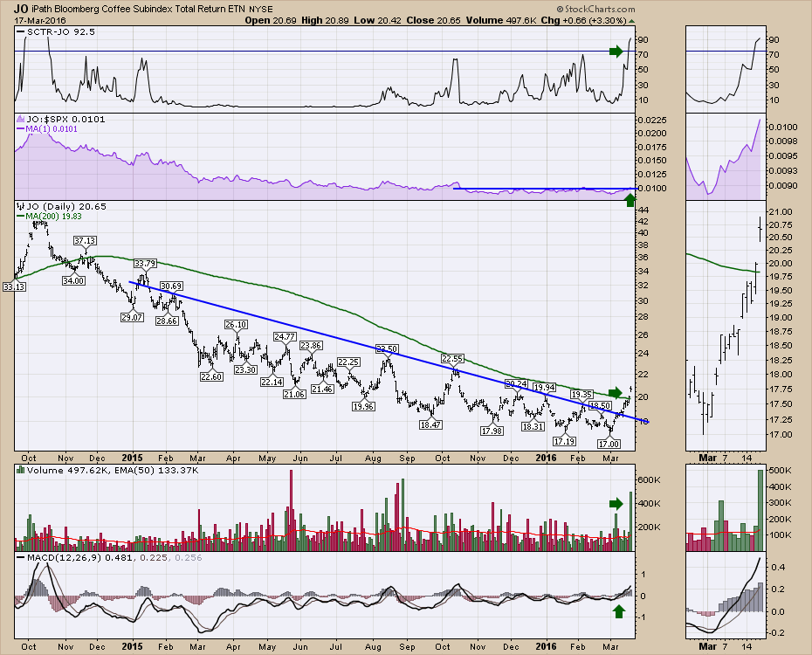Viewport: 812px width, 655px height.
Task: Click the 18.31 low price label
Action: point(533,427)
